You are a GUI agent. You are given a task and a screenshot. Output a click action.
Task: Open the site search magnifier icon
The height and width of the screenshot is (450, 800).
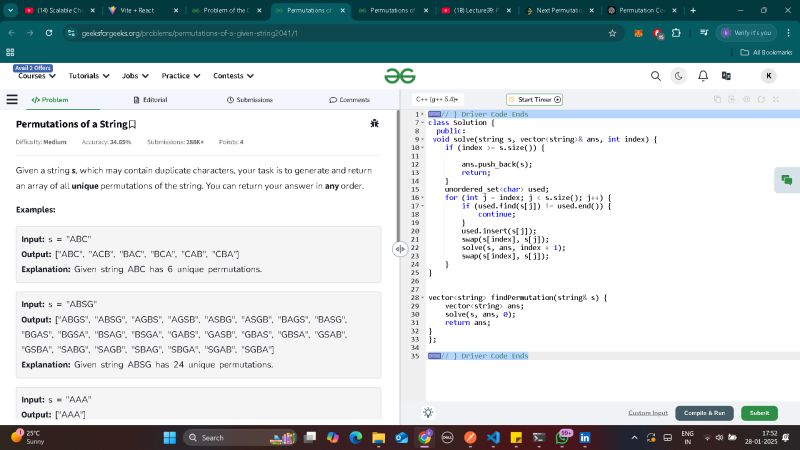pos(656,76)
